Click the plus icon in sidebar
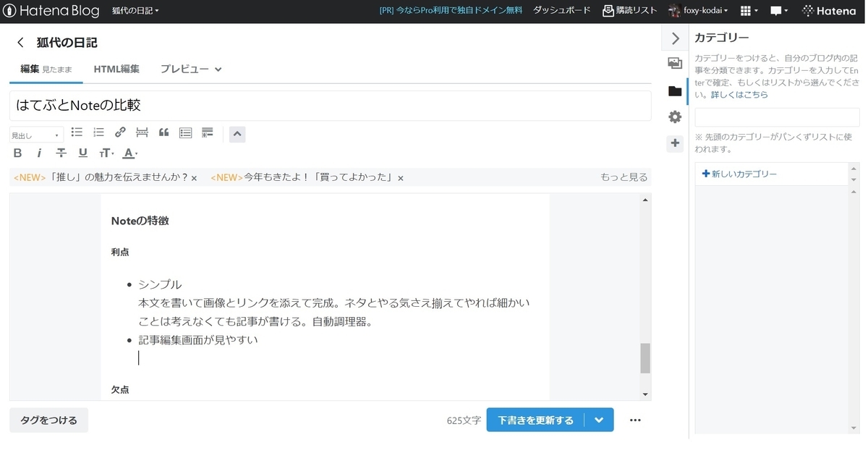868x453 pixels. click(x=675, y=143)
